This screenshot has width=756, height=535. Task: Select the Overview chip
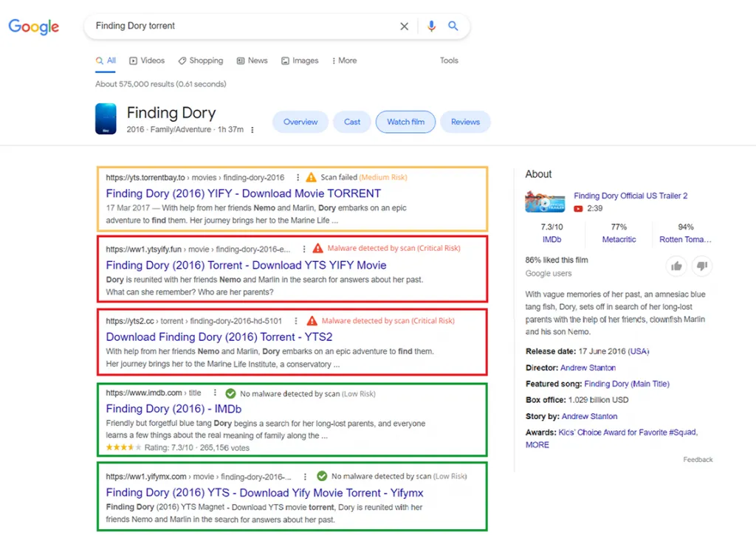pyautogui.click(x=300, y=122)
